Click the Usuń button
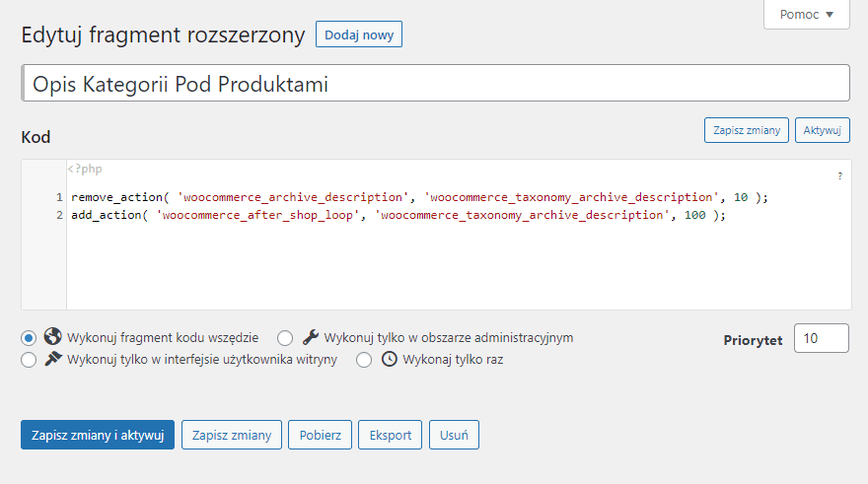This screenshot has width=868, height=484. tap(454, 435)
